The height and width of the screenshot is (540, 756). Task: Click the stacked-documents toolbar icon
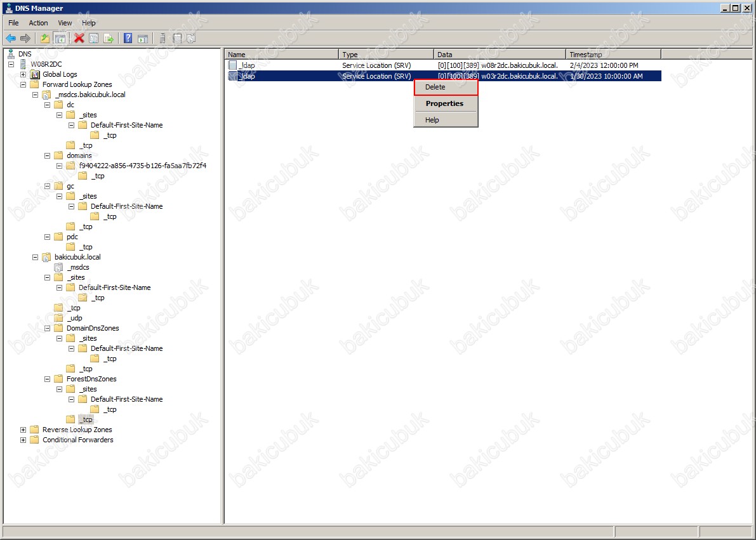(192, 38)
